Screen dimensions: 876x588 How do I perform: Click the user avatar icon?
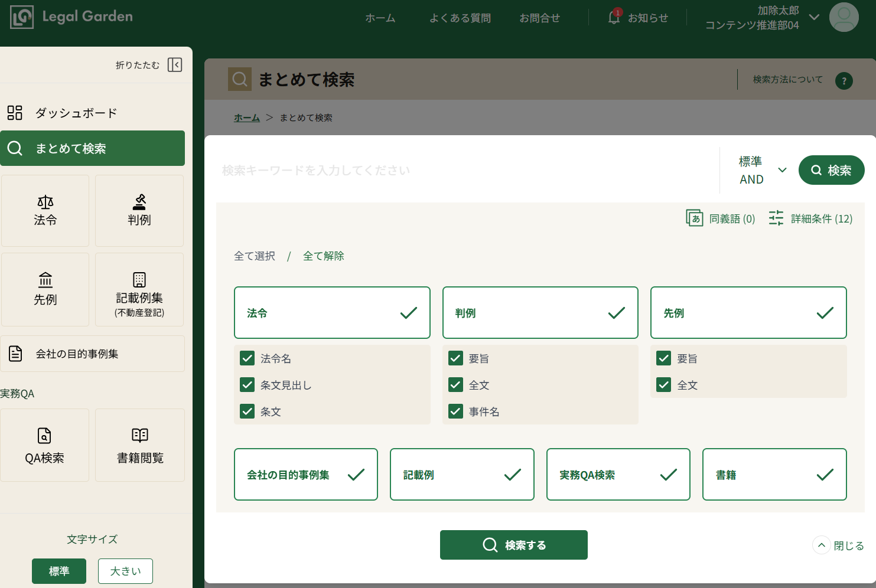[844, 17]
